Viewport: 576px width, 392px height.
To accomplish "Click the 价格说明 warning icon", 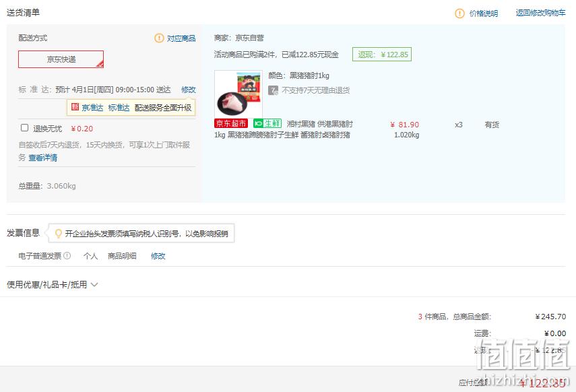I will coord(459,13).
